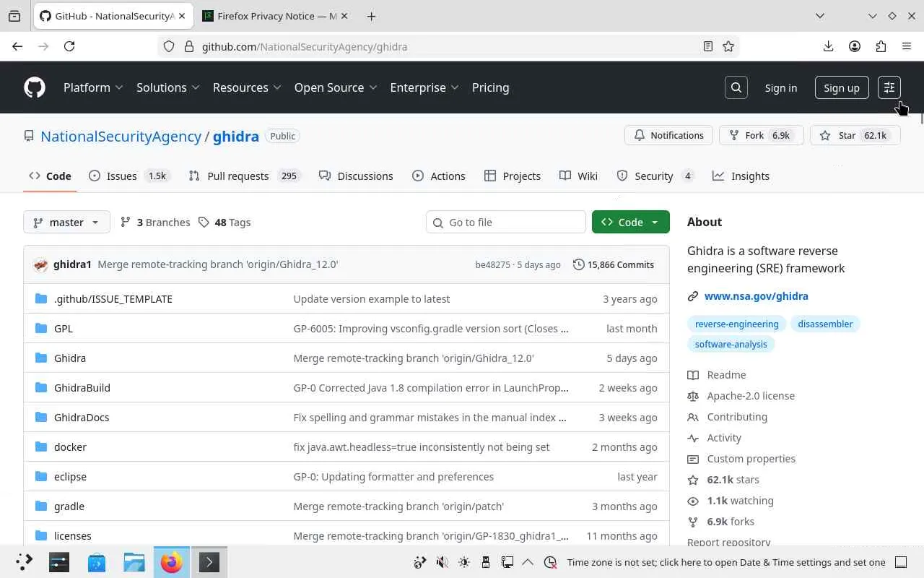This screenshot has width=924, height=578.
Task: Switch to the Issues tab
Action: (128, 176)
